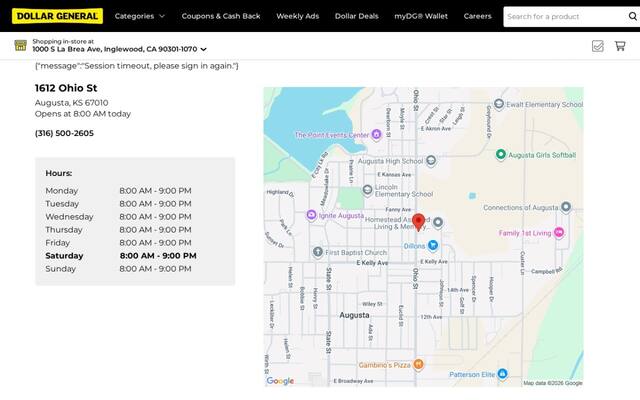Select the Ignite Augusta map marker
640x400 pixels.
[311, 215]
